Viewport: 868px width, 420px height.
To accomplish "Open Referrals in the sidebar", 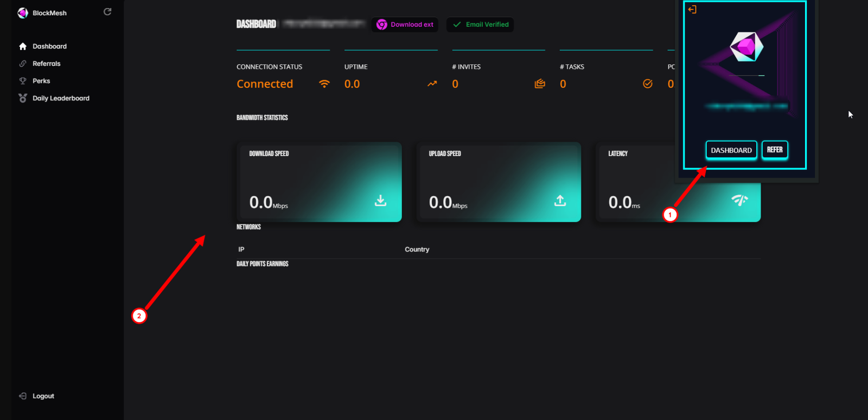I will [46, 64].
